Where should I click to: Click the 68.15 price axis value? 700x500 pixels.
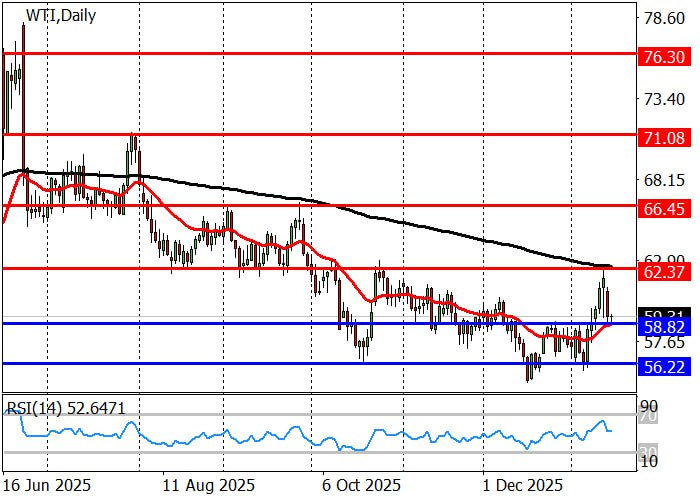tap(663, 181)
